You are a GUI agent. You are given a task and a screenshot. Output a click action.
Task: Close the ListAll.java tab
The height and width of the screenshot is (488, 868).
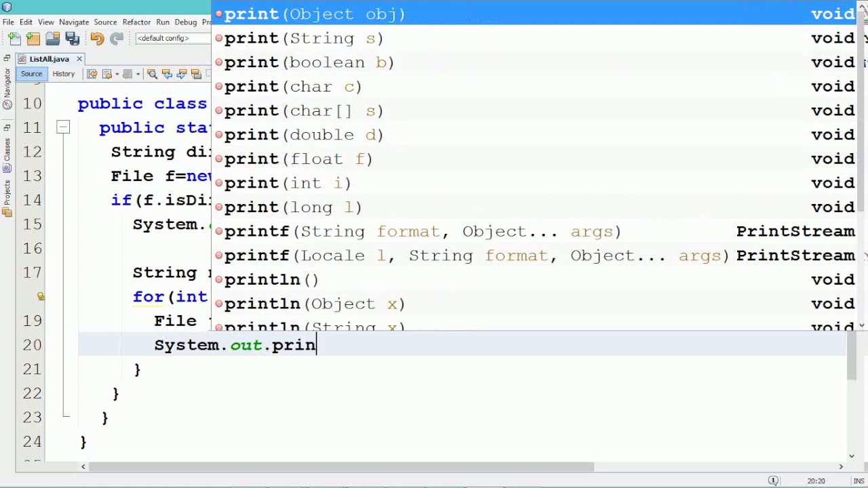click(79, 59)
